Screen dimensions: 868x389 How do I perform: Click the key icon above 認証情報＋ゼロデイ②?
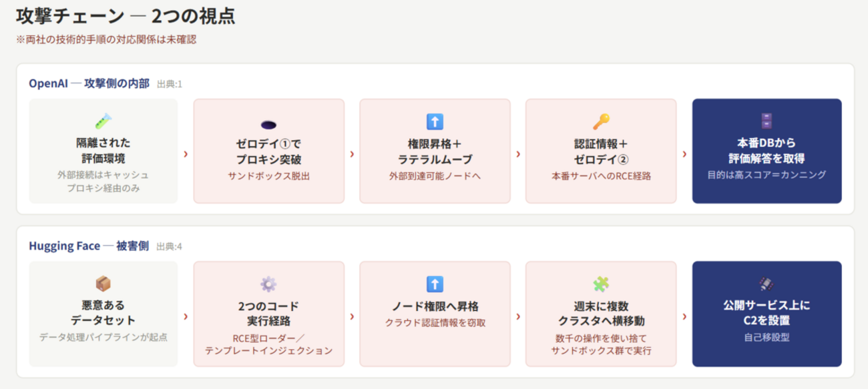pyautogui.click(x=601, y=121)
